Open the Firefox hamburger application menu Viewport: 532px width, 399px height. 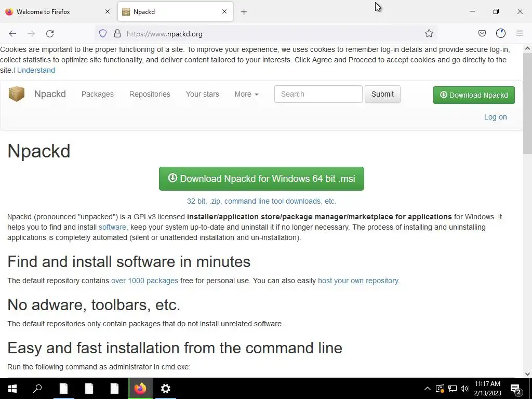tap(520, 33)
